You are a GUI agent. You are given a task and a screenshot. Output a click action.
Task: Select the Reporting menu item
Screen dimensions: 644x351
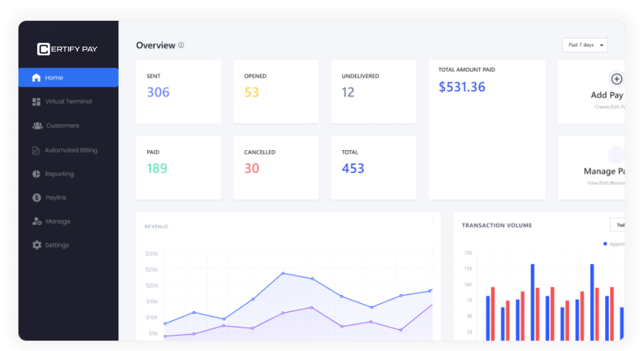pos(59,174)
